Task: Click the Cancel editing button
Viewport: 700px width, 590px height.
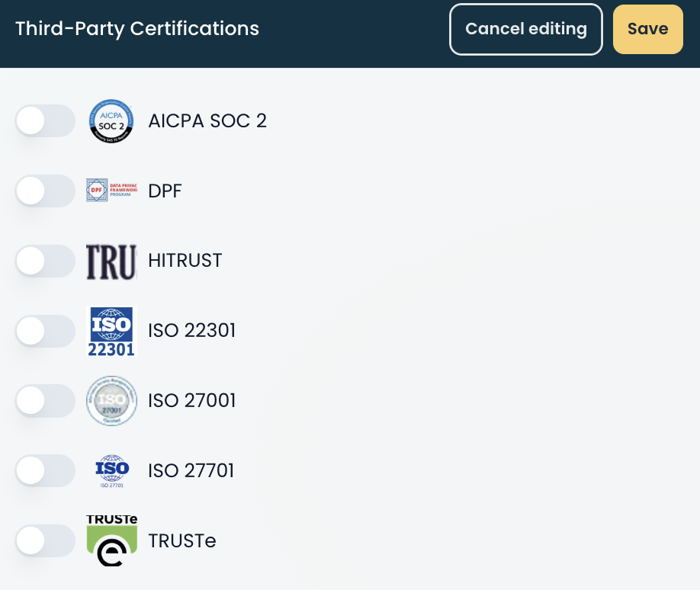Action: 525,29
